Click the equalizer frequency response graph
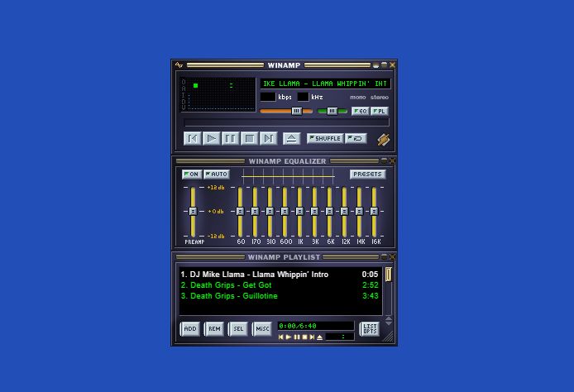 [x=288, y=176]
